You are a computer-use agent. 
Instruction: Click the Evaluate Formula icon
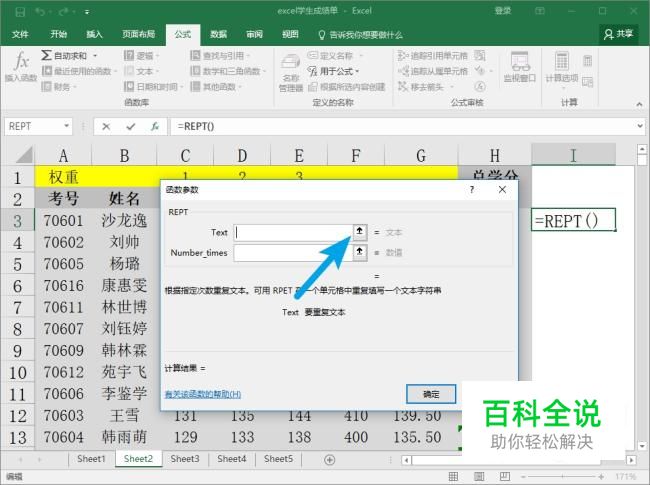click(480, 86)
